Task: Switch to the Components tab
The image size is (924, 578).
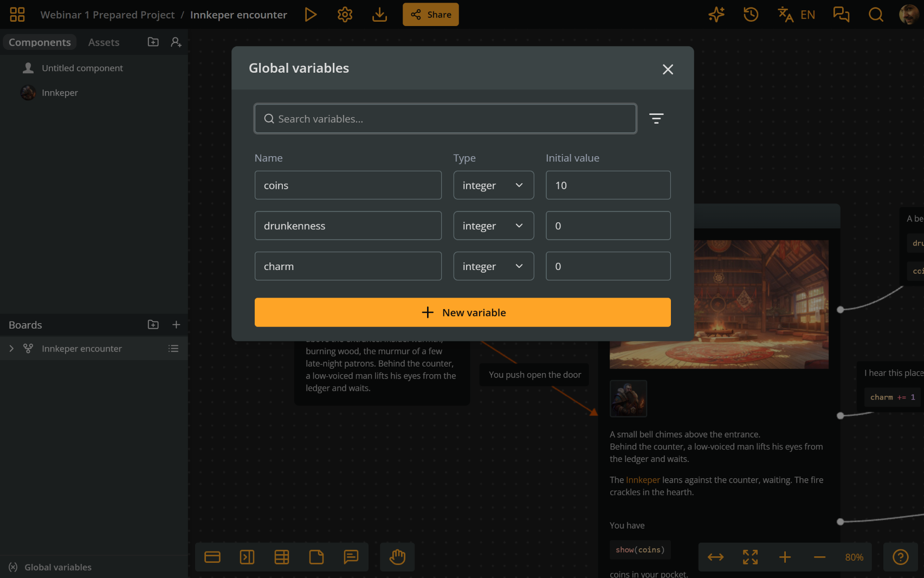Action: pos(40,42)
